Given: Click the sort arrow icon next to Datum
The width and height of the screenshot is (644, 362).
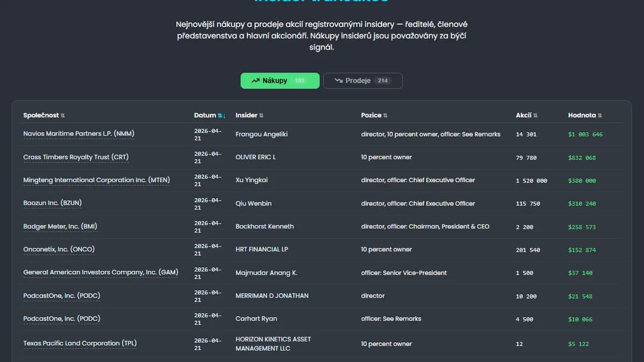Looking at the screenshot, I should tap(222, 115).
